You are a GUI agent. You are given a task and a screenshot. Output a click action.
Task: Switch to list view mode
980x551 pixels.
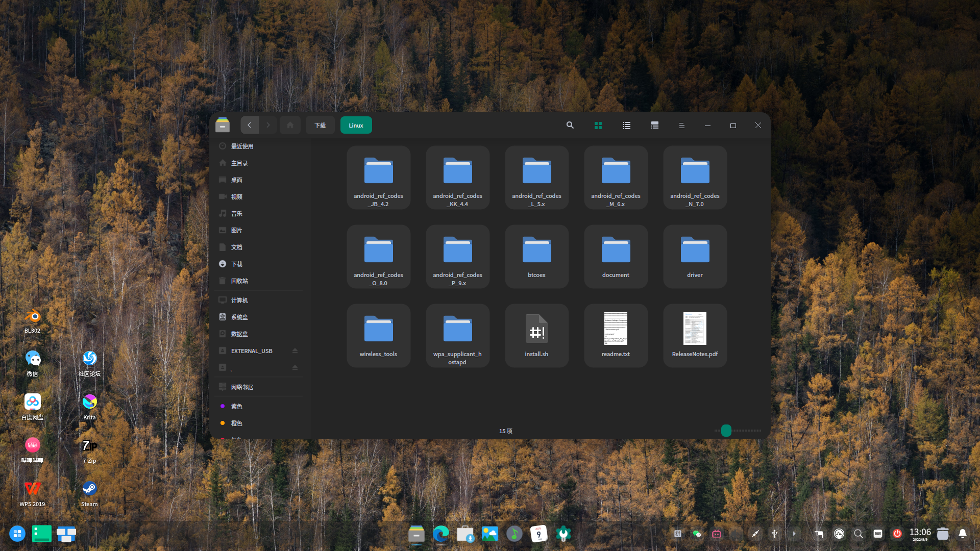(627, 126)
